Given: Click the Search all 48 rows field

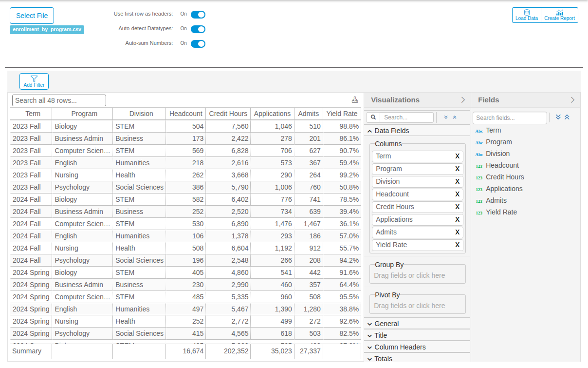Looking at the screenshot, I should point(59,100).
